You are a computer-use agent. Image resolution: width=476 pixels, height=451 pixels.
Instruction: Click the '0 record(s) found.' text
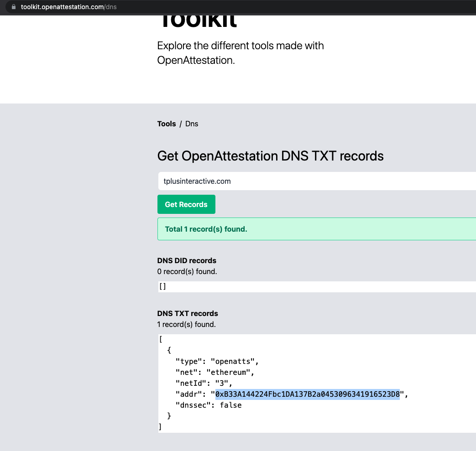187,271
